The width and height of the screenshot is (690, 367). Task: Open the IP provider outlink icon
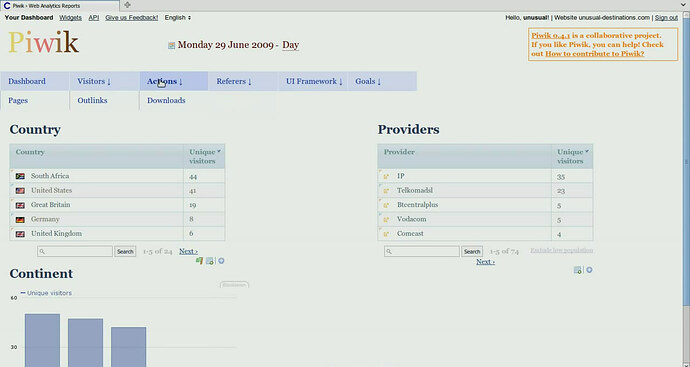coord(386,176)
